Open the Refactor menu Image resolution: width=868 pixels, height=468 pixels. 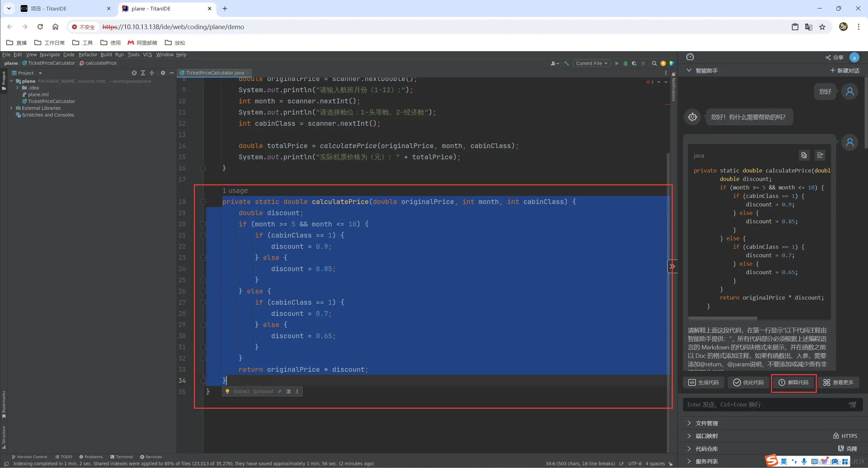(88, 55)
